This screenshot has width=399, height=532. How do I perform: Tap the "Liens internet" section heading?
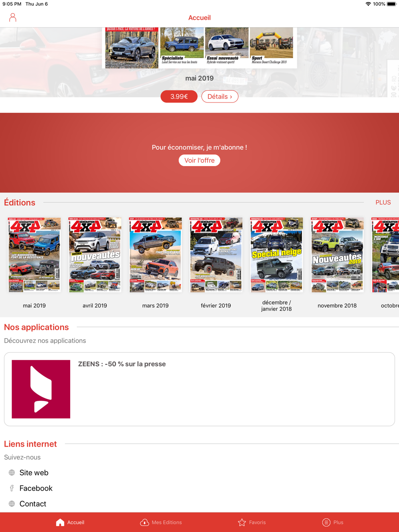point(30,444)
